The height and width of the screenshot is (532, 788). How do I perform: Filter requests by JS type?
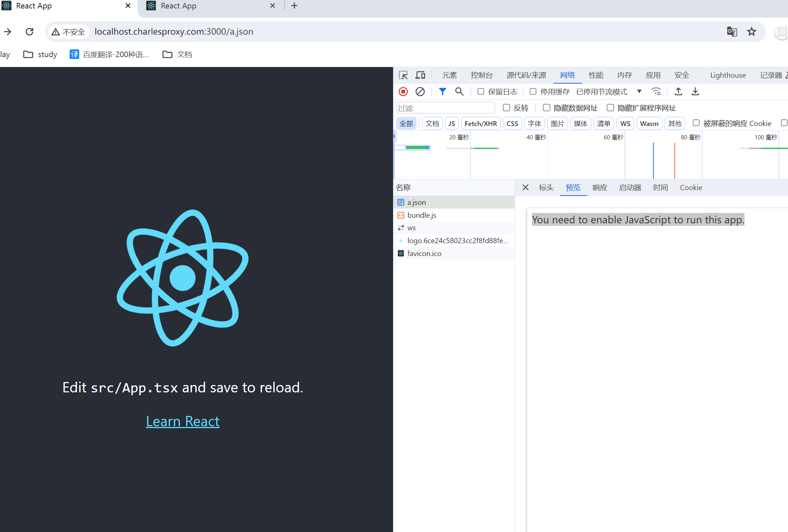click(452, 123)
